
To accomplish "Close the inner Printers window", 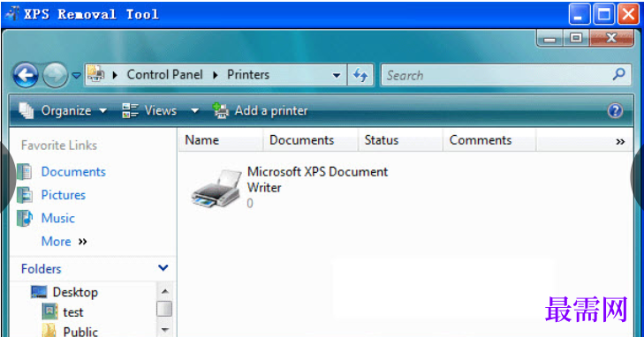I will (x=611, y=38).
